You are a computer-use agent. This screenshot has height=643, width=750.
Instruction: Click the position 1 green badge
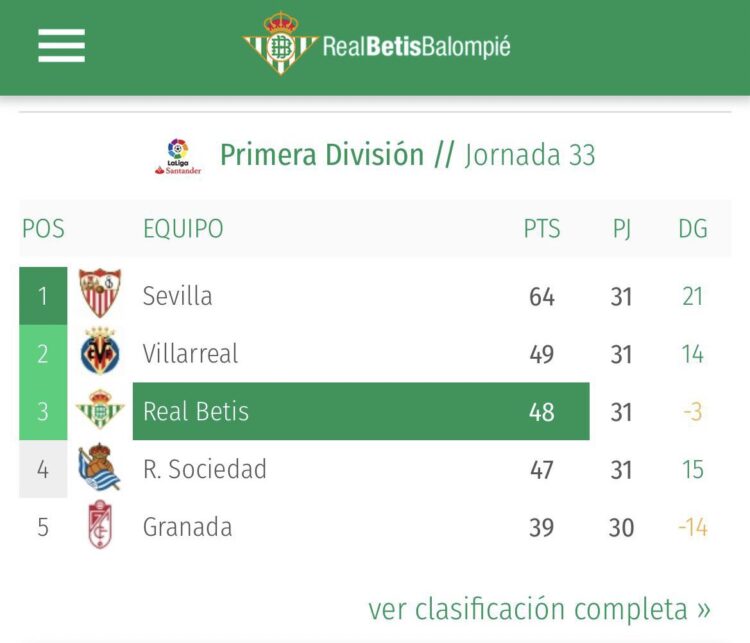(43, 296)
